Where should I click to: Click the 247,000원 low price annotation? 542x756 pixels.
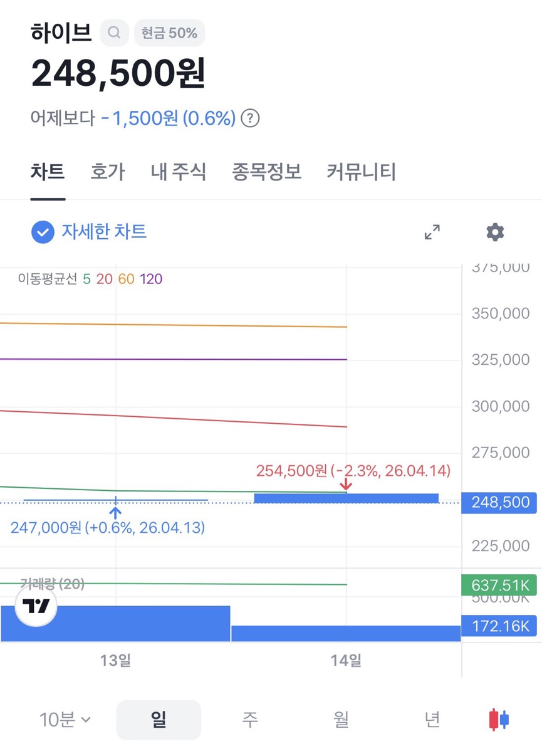108,527
